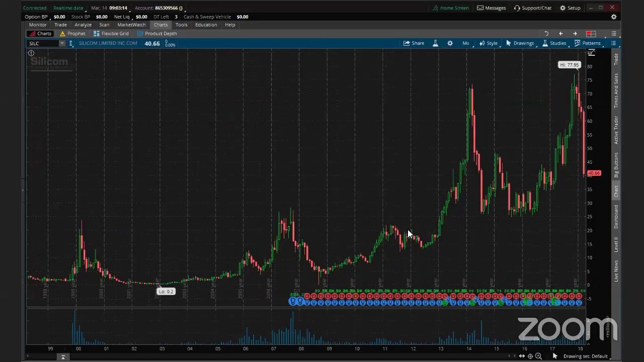Open the date and time dropdown
Image resolution: width=644 pixels, height=362 pixels.
pos(109,8)
